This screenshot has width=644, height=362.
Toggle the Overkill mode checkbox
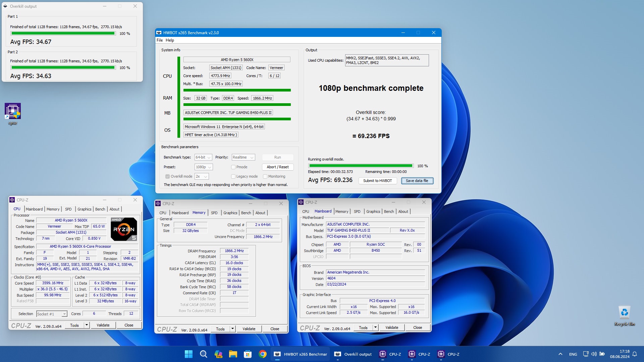[167, 176]
